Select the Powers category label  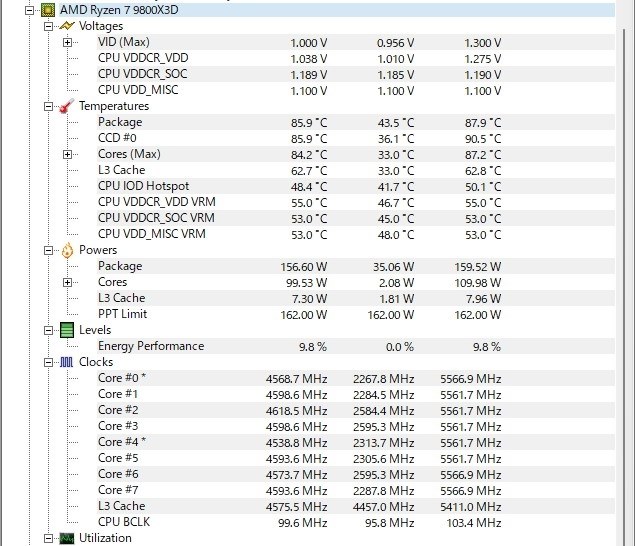[98, 250]
